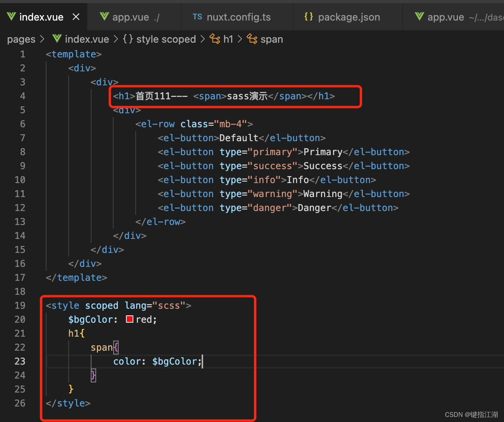Screen dimensions: 504x422
Task: Click Vue icon on rightmost app.vue tab
Action: [x=419, y=16]
